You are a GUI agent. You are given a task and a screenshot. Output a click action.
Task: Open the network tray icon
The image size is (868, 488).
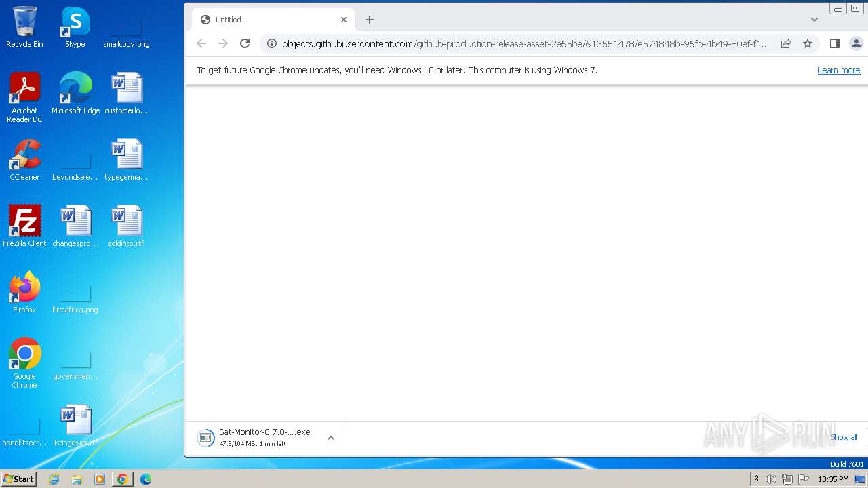pos(787,479)
